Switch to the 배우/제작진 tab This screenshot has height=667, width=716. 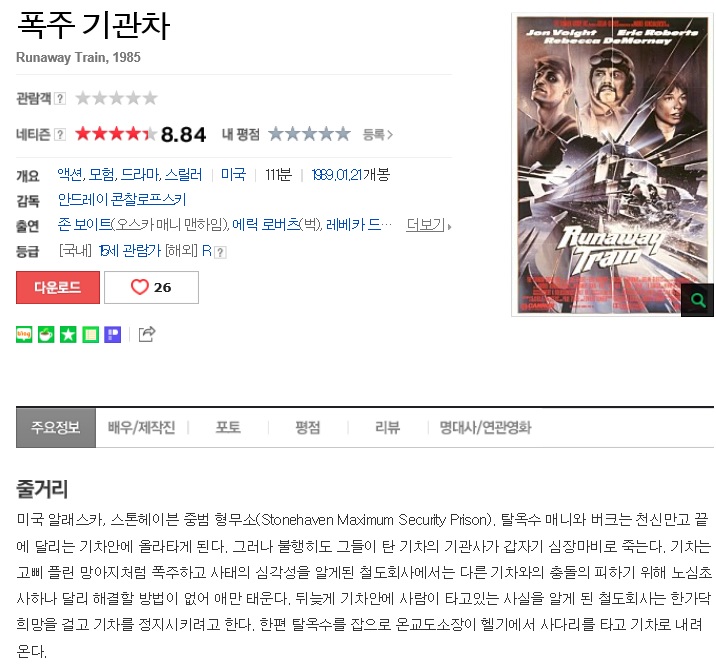click(142, 428)
